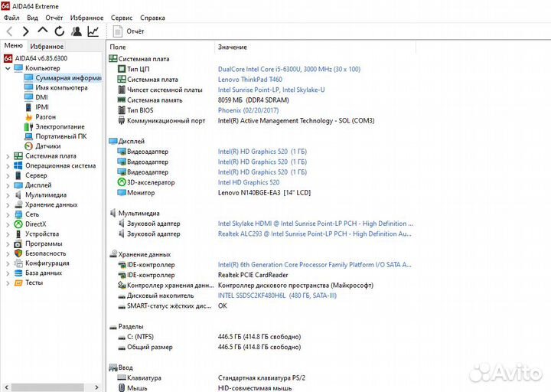Open the Lenovo ThinkPad T460 link
551x392 pixels.
249,80
